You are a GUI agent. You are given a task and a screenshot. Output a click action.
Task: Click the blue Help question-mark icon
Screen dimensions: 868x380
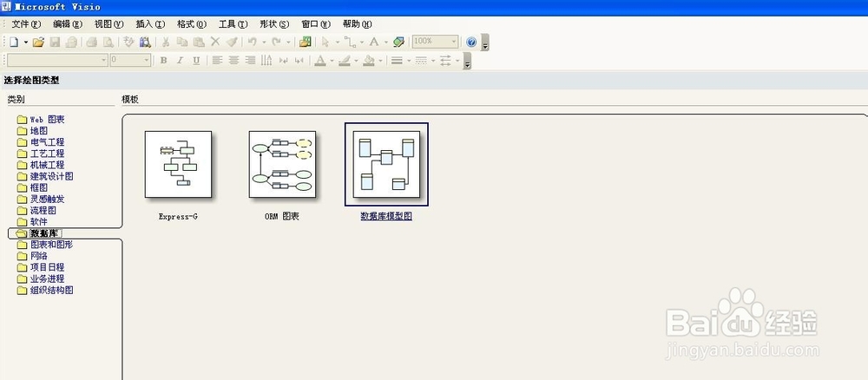[x=471, y=42]
